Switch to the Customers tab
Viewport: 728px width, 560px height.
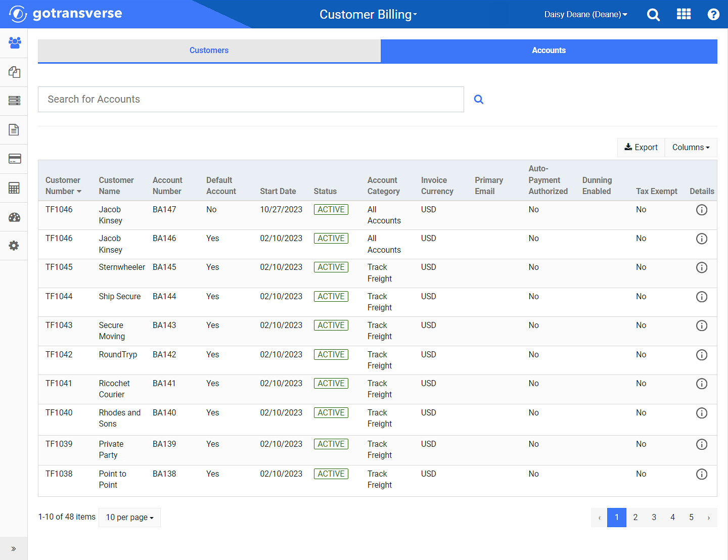pyautogui.click(x=209, y=51)
